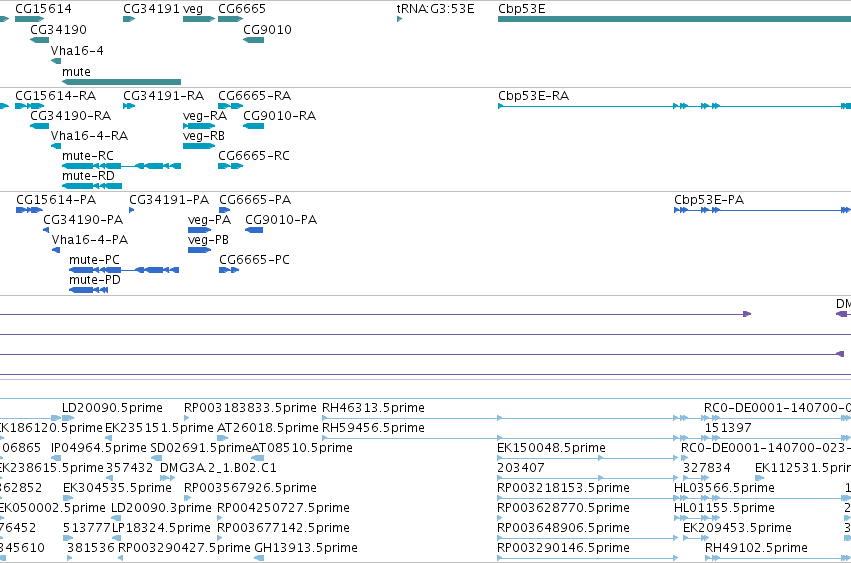Select the feature labeled 327834
This screenshot has width=851, height=563.
click(707, 468)
